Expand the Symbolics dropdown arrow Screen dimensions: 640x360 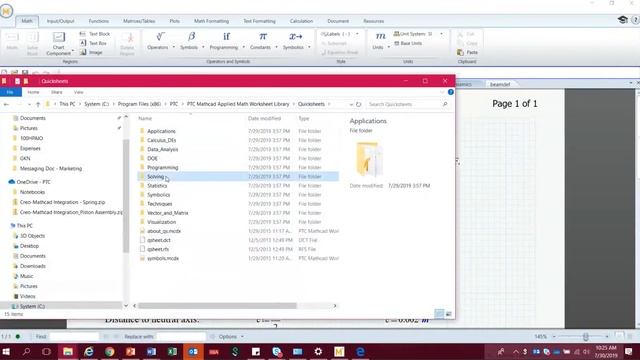[309, 47]
